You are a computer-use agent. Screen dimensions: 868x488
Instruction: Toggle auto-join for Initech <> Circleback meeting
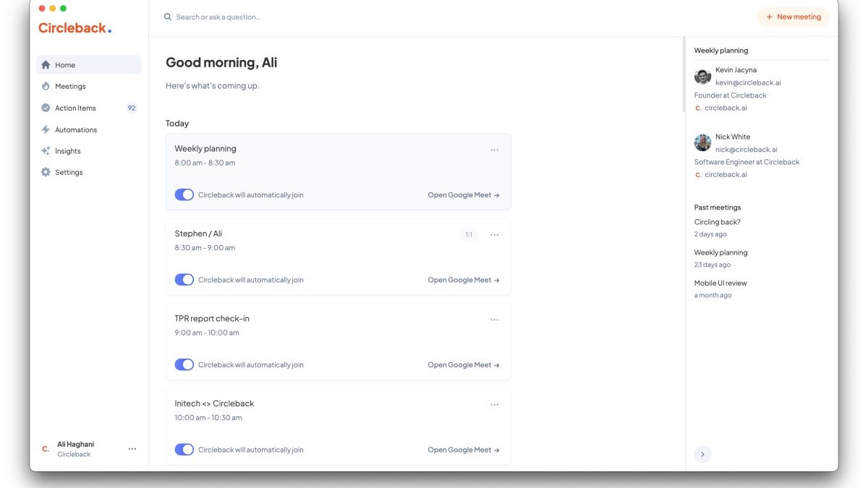pos(184,450)
